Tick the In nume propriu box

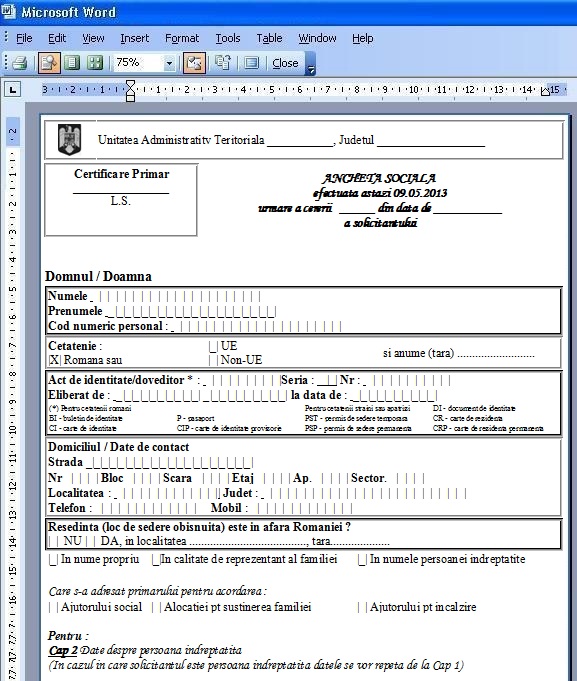click(53, 560)
